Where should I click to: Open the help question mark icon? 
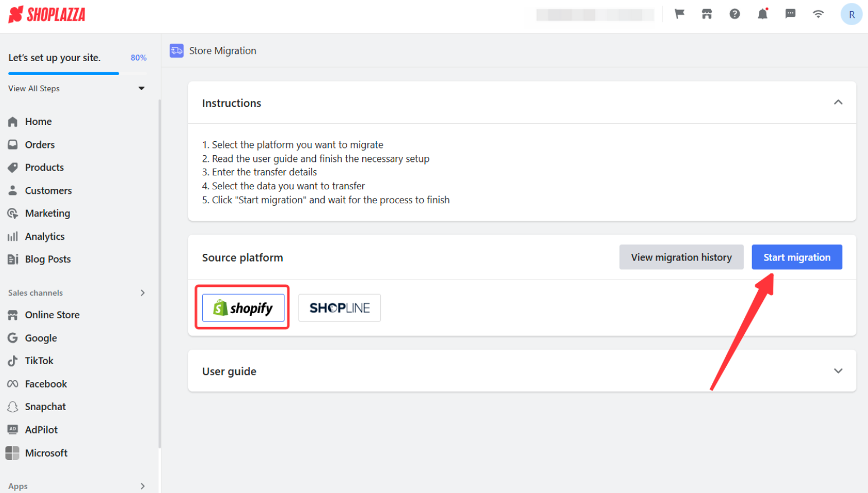735,14
